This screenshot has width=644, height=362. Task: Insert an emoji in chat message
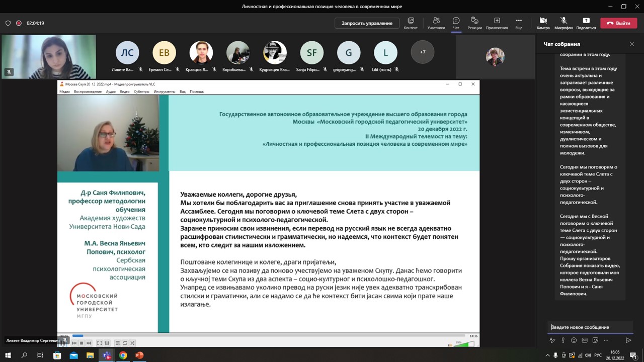click(574, 340)
